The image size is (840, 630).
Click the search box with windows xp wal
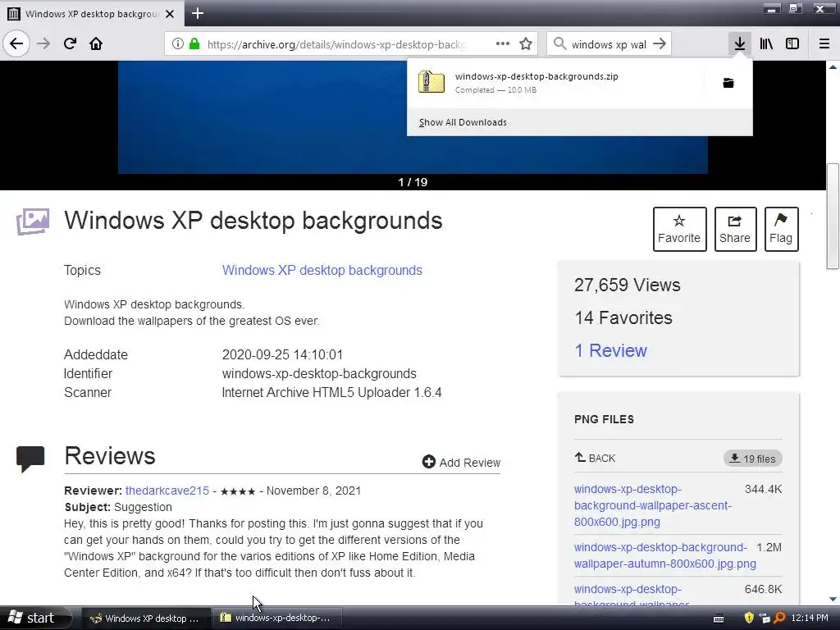[609, 44]
